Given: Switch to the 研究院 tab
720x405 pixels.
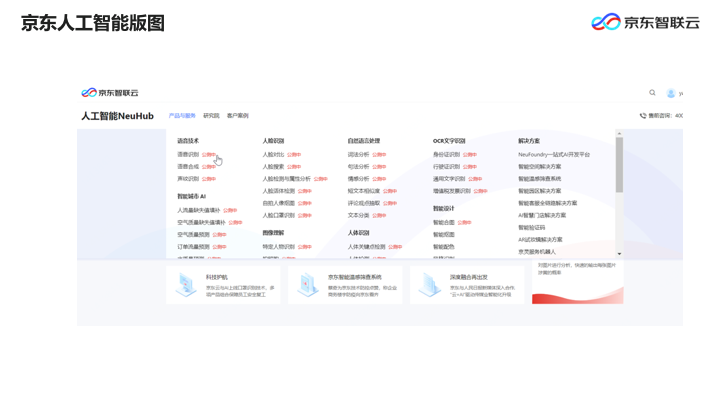Looking at the screenshot, I should pos(211,116).
